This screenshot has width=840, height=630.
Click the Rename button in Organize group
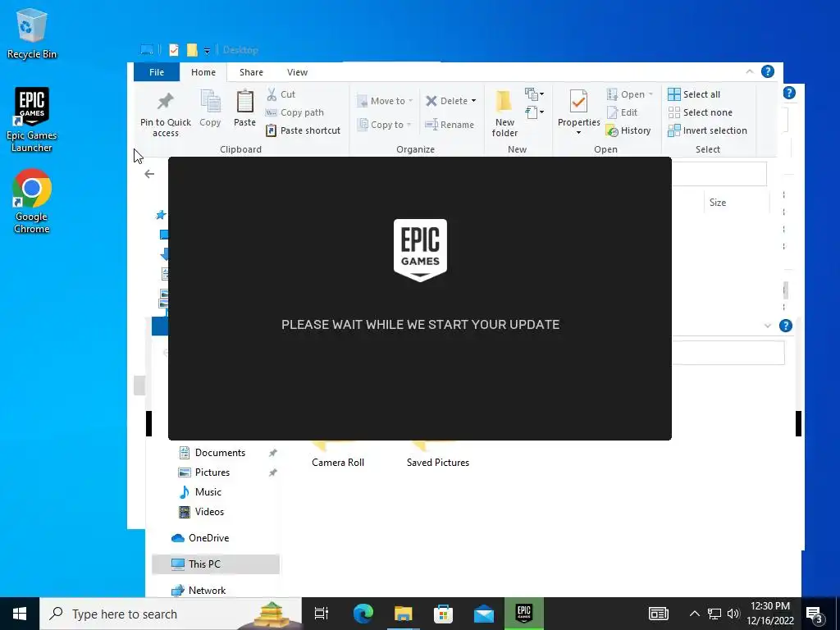pos(450,125)
